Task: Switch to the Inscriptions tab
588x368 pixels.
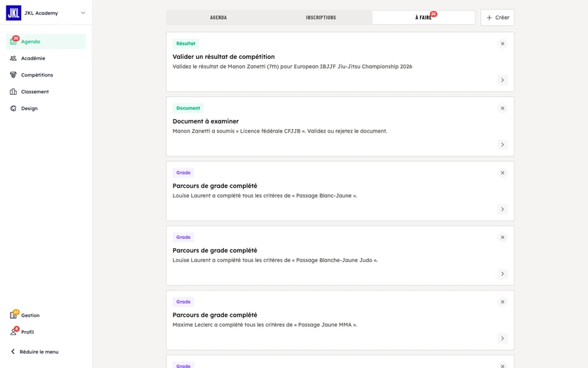Action: (x=321, y=18)
